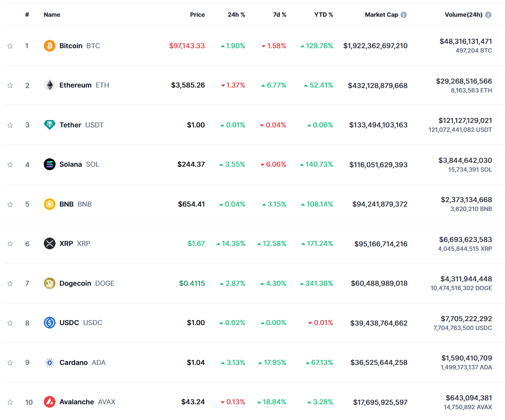
Task: Click the Avalanche logo icon
Action: coord(50,402)
